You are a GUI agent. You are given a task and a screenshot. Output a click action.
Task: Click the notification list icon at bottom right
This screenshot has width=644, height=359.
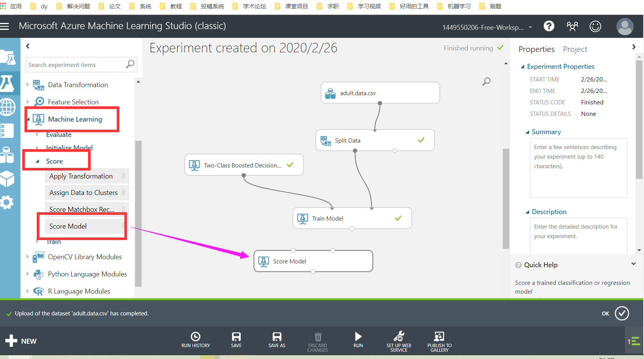pyautogui.click(x=634, y=341)
